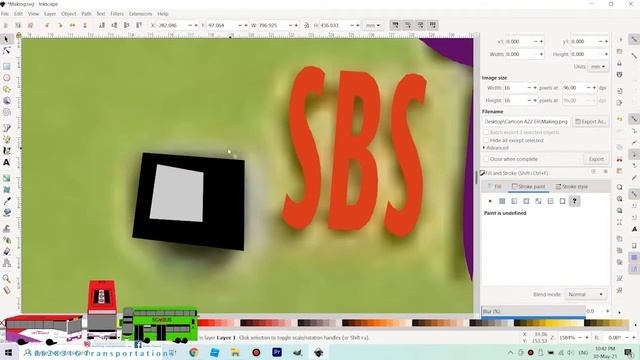Image resolution: width=640 pixels, height=360 pixels.
Task: Select the Dropper color picker tool
Action: click(x=7, y=201)
